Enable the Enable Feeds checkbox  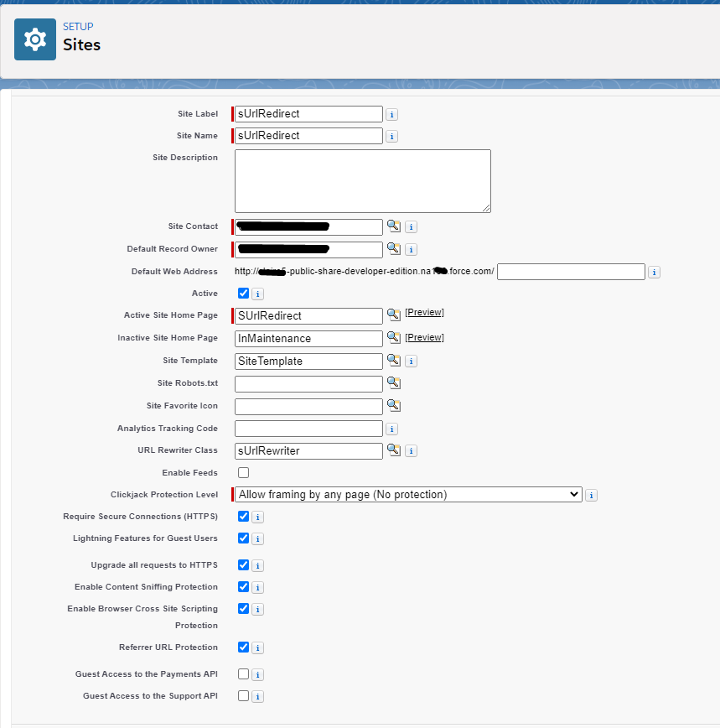point(243,472)
